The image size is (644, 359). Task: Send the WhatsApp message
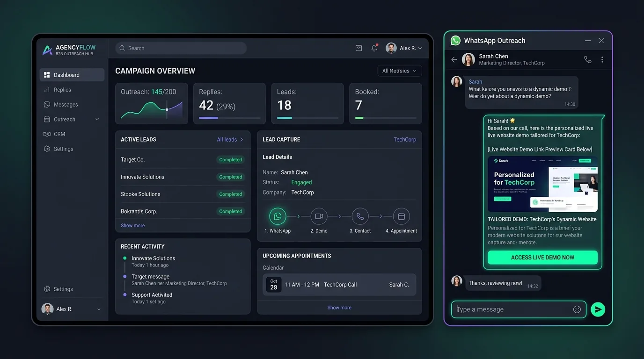[598, 309]
